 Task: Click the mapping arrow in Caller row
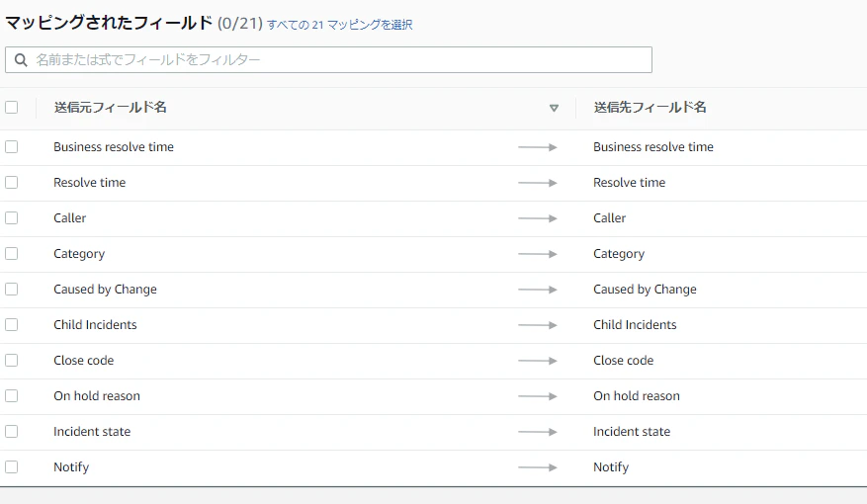pos(538,218)
